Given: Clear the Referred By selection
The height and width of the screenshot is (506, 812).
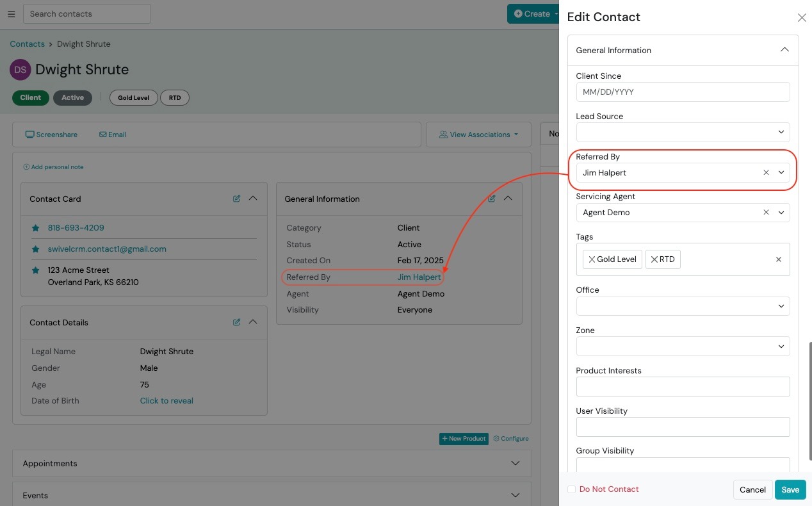Looking at the screenshot, I should click(x=766, y=173).
